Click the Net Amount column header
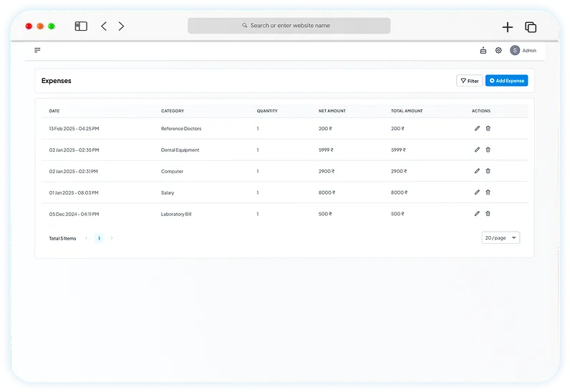The height and width of the screenshot is (392, 570). click(x=332, y=111)
